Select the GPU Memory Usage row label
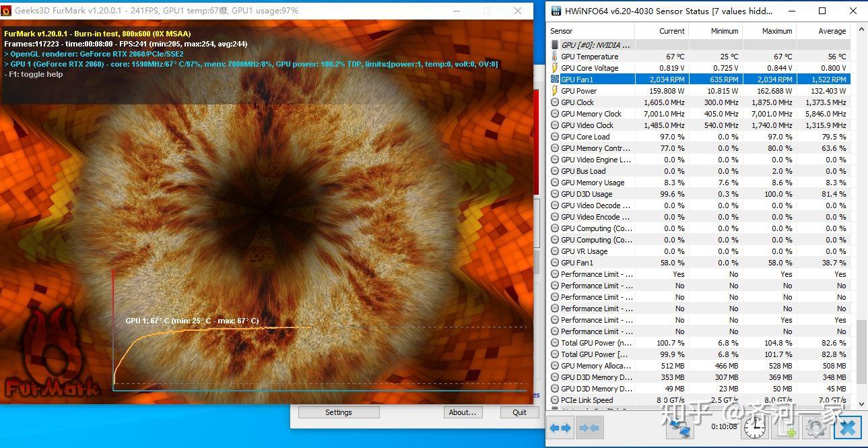The width and height of the screenshot is (868, 448). tap(593, 183)
